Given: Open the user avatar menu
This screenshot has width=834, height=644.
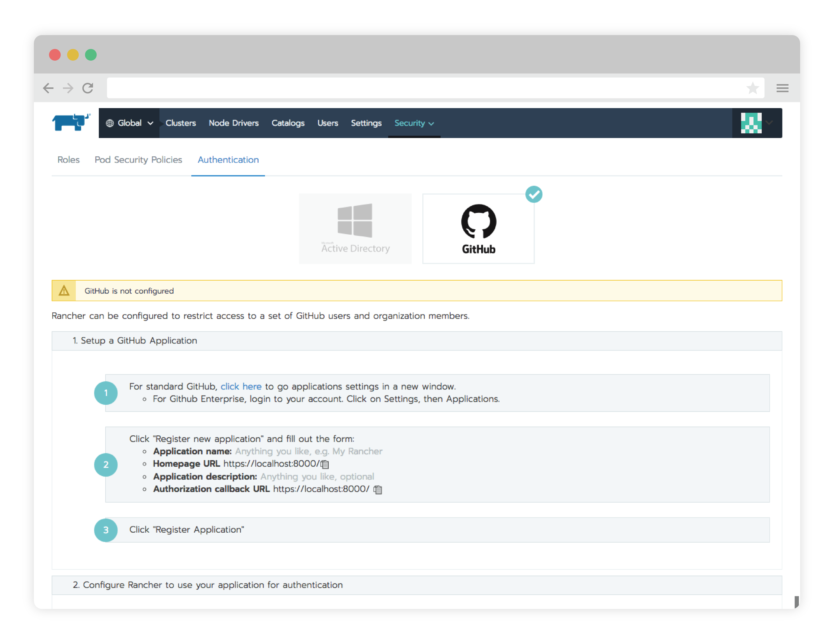Looking at the screenshot, I should (751, 123).
